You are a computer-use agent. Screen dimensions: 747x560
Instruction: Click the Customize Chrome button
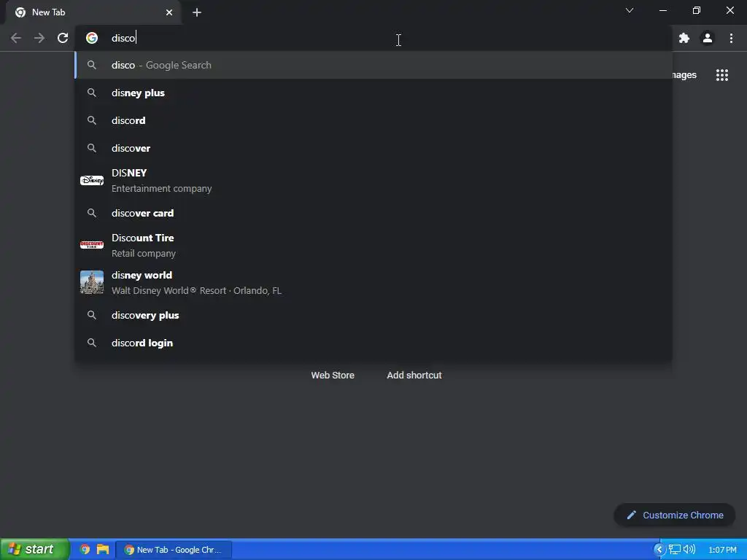pos(675,516)
